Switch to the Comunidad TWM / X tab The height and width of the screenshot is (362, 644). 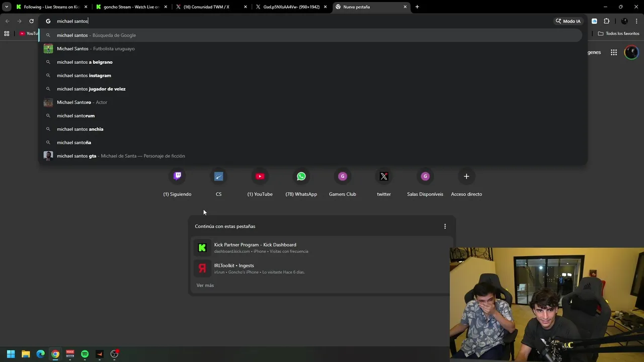pyautogui.click(x=211, y=7)
